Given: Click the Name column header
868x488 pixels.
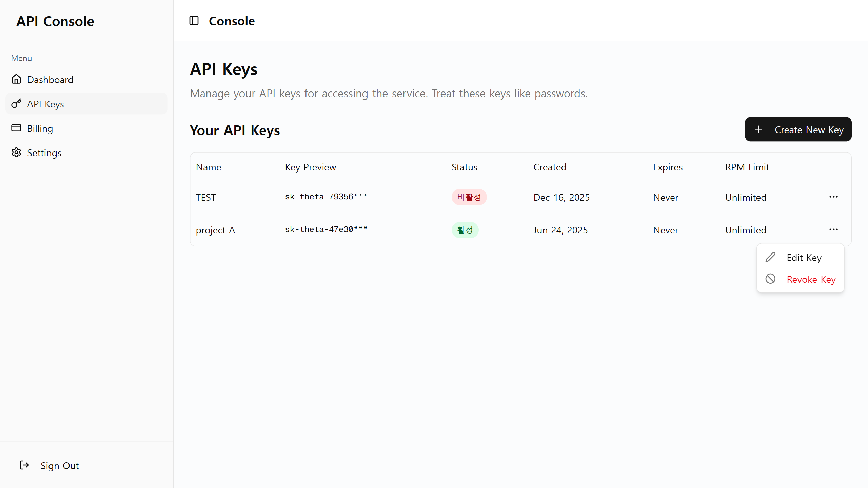Looking at the screenshot, I should tap(208, 167).
